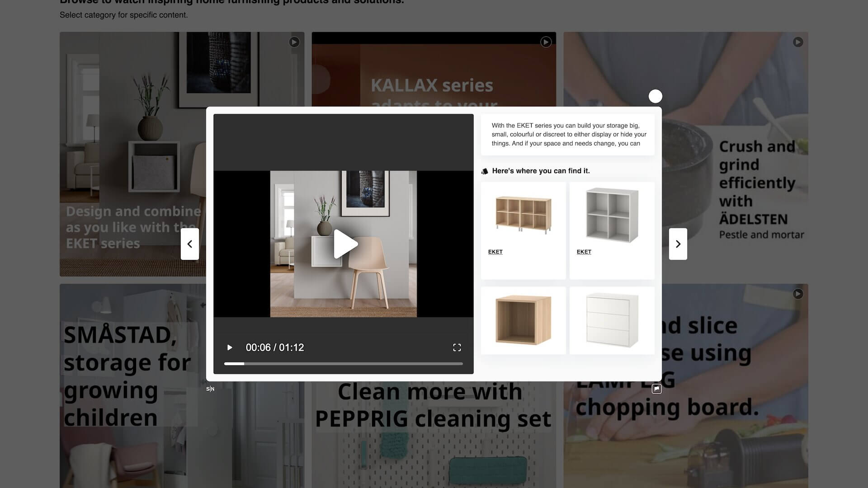This screenshot has width=868, height=488.
Task: Click "Here's where you can find it." heading
Action: (541, 171)
